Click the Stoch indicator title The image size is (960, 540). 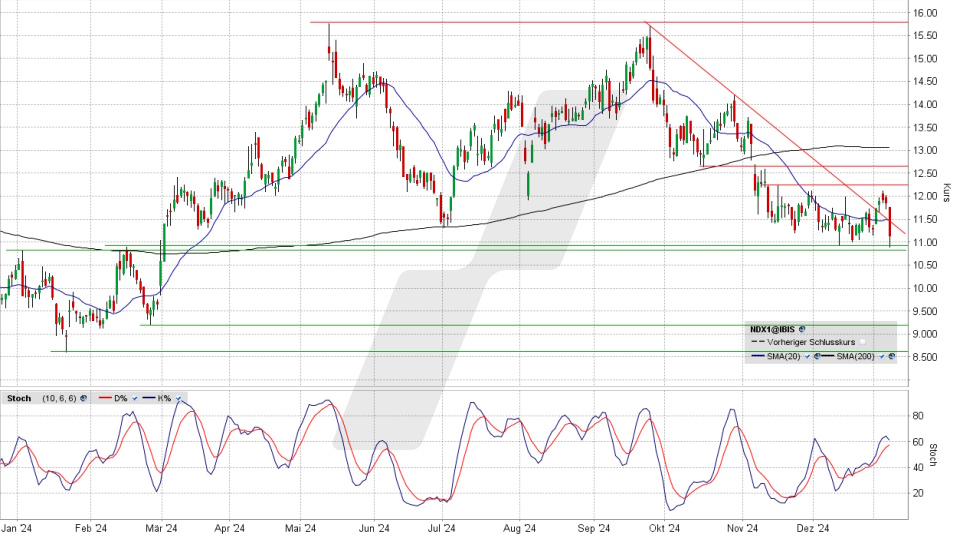19,399
